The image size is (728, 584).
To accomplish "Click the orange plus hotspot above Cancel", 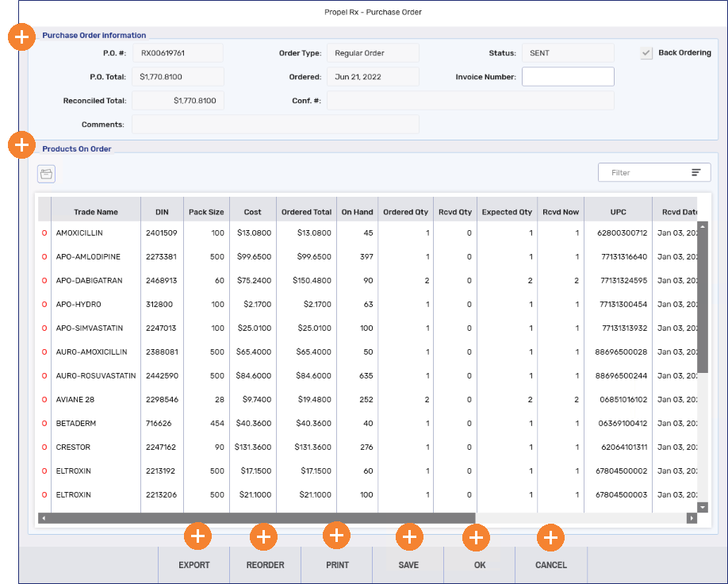I will coord(550,537).
